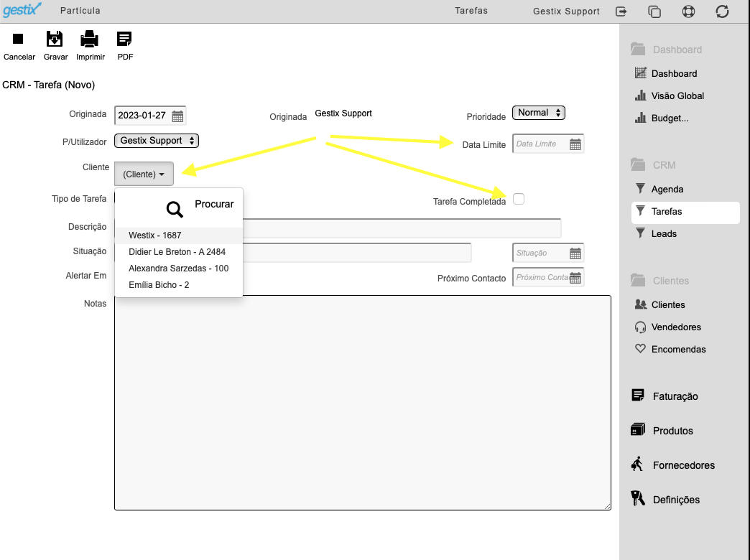This screenshot has width=750, height=560.
Task: Open Visão Global in sidebar
Action: coord(677,95)
